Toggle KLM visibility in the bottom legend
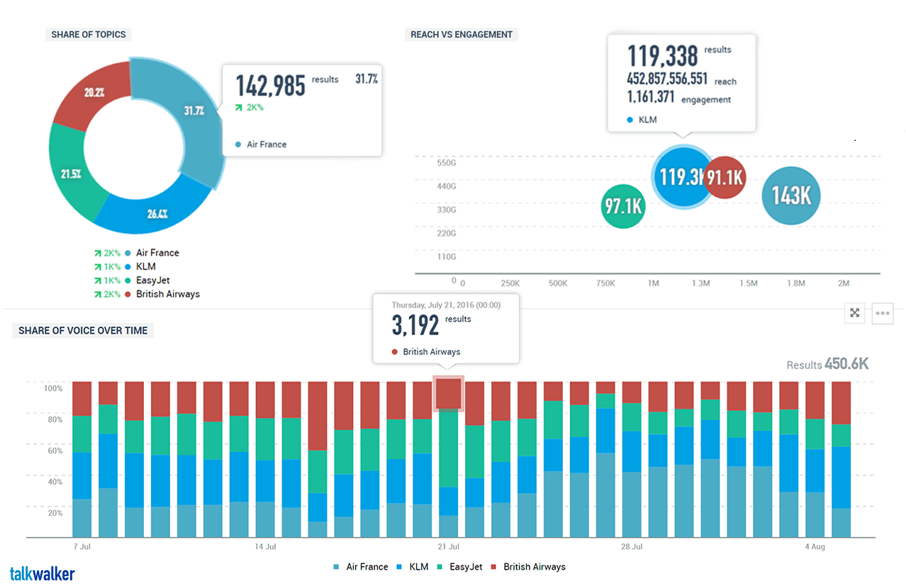This screenshot has width=906, height=588. coord(418,567)
